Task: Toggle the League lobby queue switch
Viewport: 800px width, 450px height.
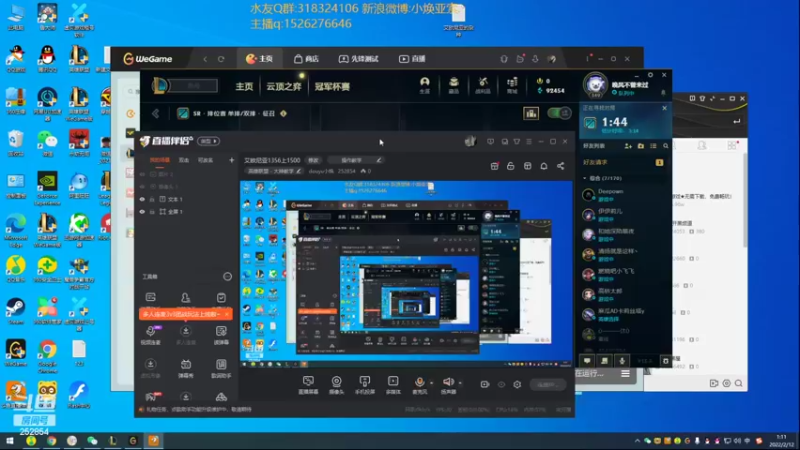Action: [559, 113]
